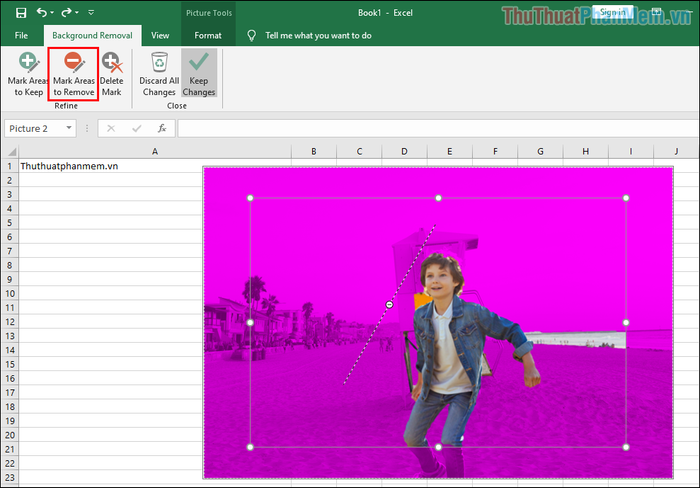The width and height of the screenshot is (700, 488).
Task: Open the File tab
Action: coord(21,35)
